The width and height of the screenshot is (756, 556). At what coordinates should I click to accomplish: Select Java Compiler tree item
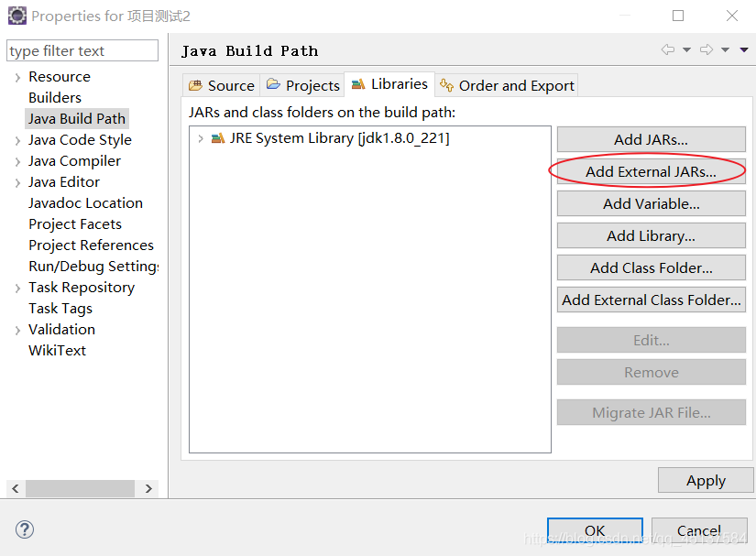point(75,161)
